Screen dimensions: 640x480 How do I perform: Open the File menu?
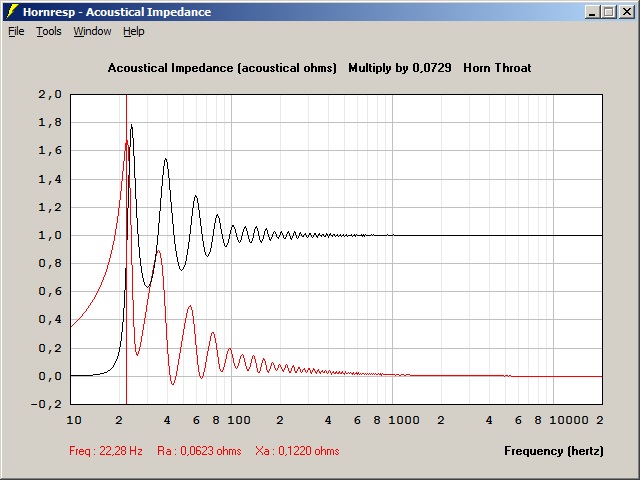coord(16,31)
